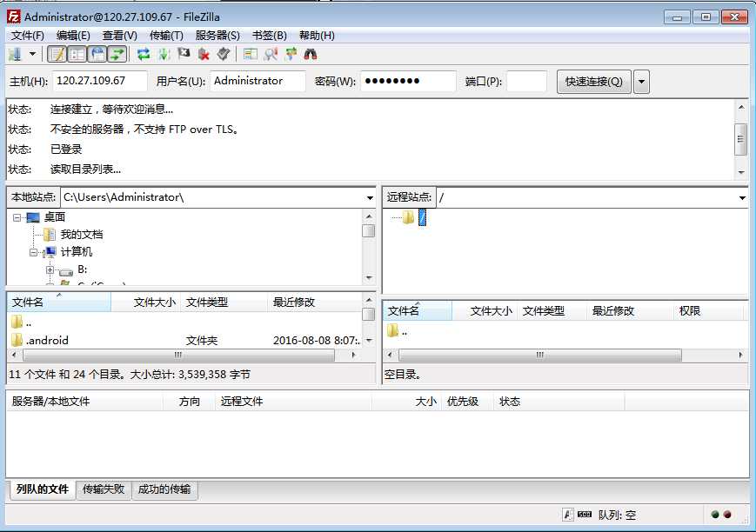Disconnect from the current server
756x532 pixels.
(204, 54)
